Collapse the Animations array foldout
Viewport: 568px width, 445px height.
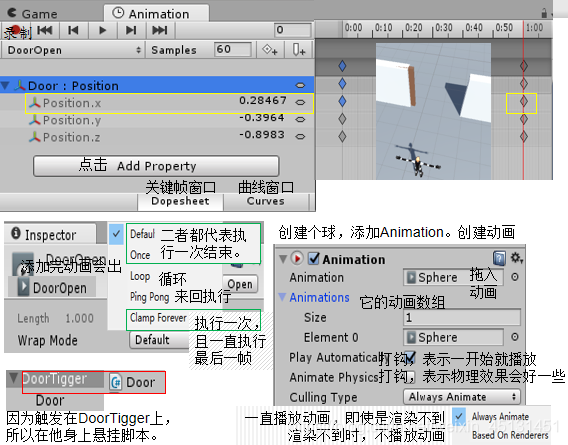[282, 297]
